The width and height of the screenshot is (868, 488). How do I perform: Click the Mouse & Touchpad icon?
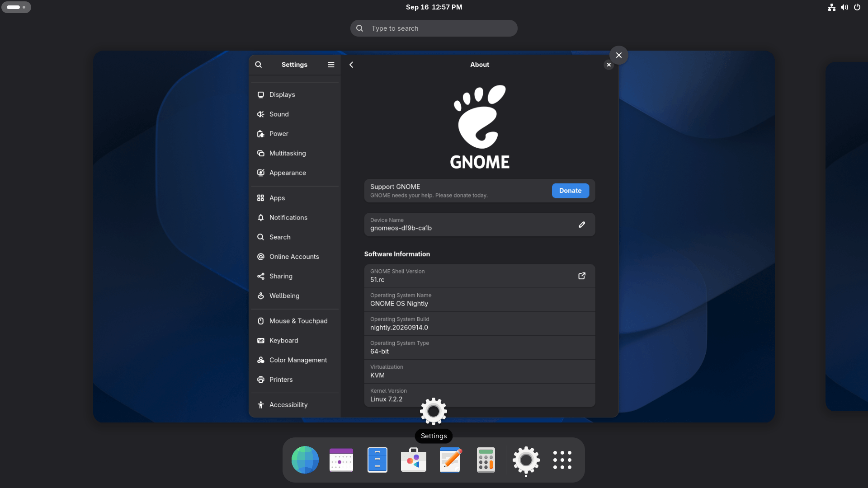point(261,321)
